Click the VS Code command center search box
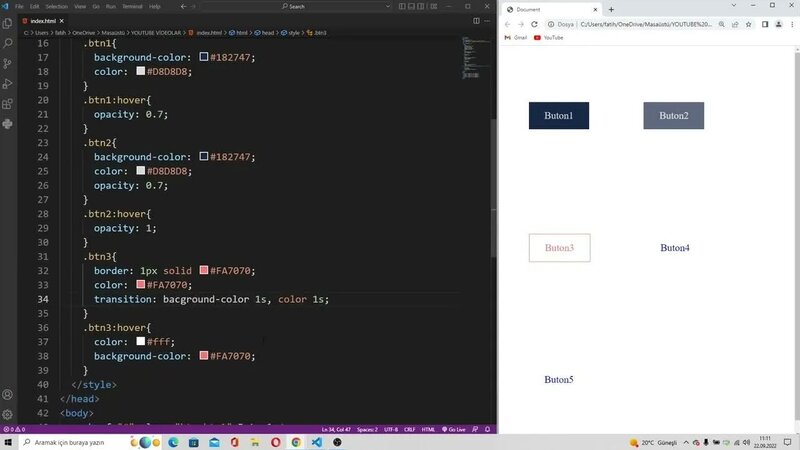Screen dimensions: 800x450 [x=293, y=6]
